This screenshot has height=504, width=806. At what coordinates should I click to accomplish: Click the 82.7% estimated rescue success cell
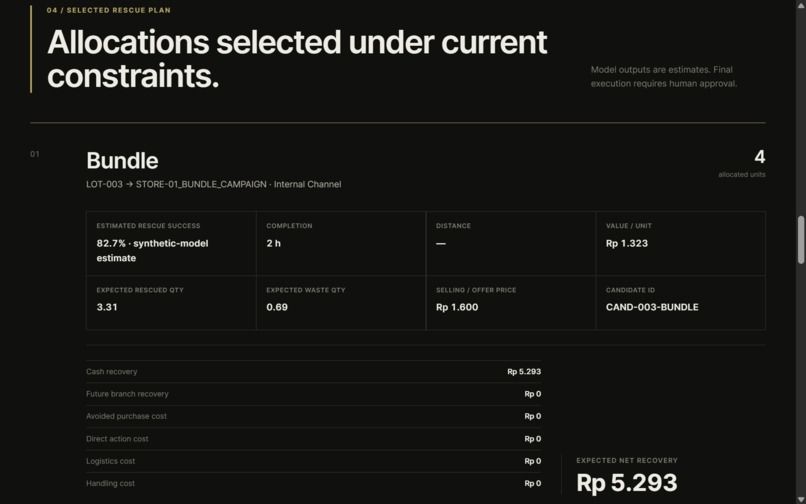(x=171, y=243)
